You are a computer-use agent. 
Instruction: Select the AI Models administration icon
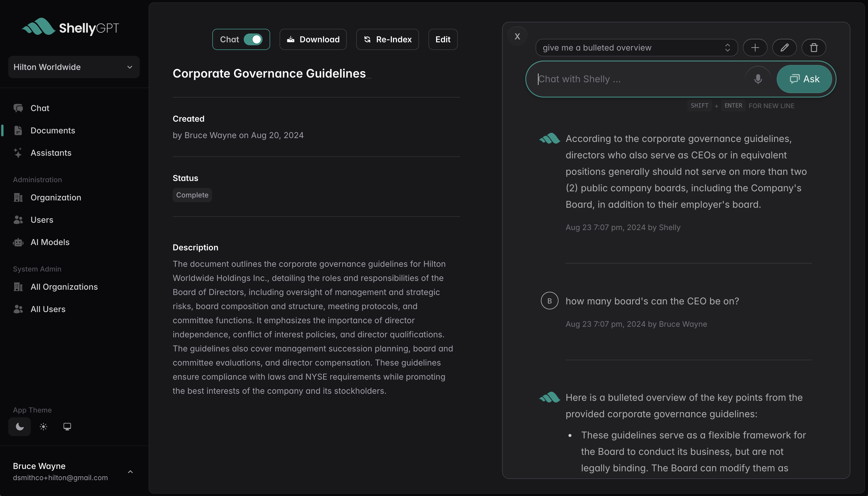coord(18,242)
